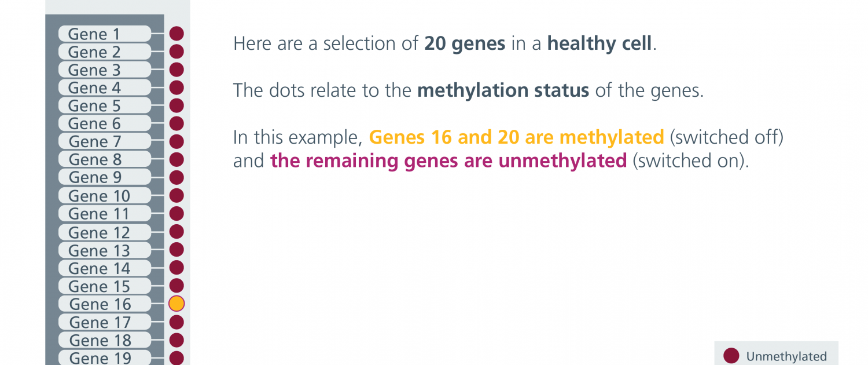
Task: Select the dot beside Gene 13
Action: coord(176,250)
